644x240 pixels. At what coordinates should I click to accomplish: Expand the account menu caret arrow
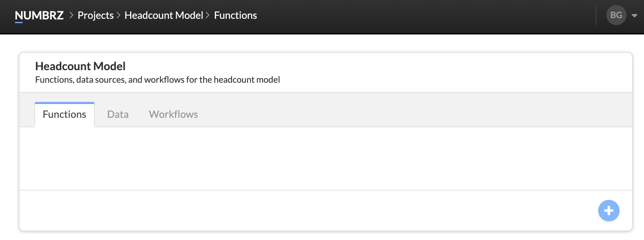pyautogui.click(x=634, y=15)
